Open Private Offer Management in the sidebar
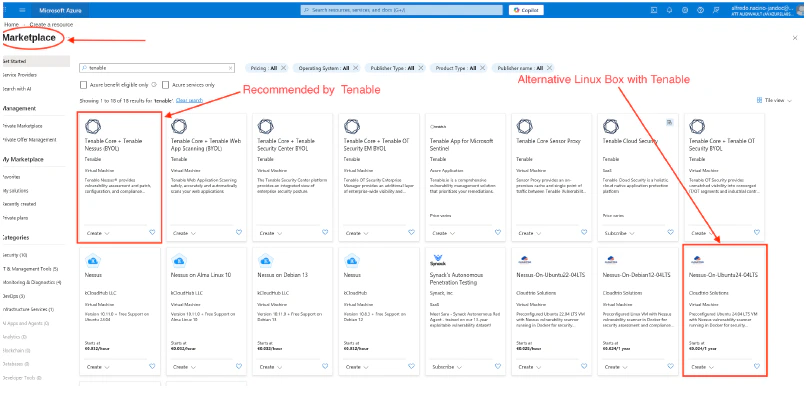The image size is (806, 393). click(x=29, y=140)
